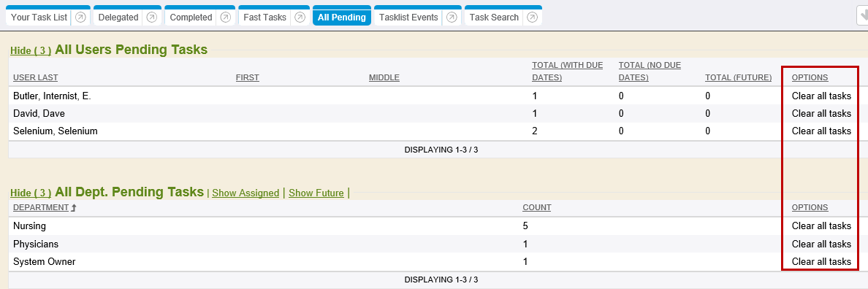Pop out the Delegated tab arrow icon
The width and height of the screenshot is (868, 289).
pos(152,17)
